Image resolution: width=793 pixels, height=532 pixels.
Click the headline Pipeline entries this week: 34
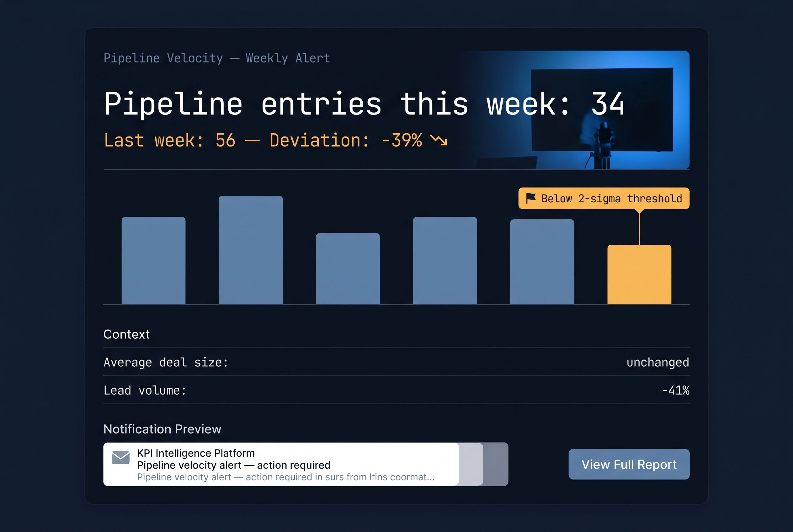(x=364, y=104)
